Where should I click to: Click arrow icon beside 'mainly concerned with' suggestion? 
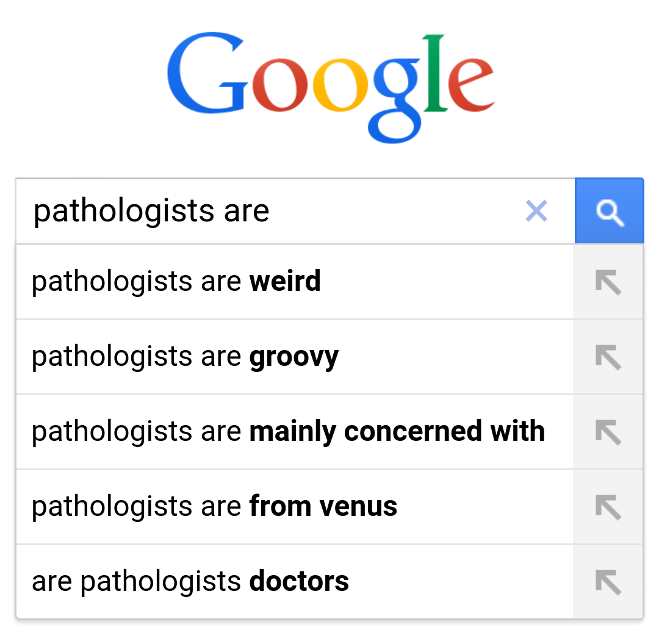coord(608,432)
